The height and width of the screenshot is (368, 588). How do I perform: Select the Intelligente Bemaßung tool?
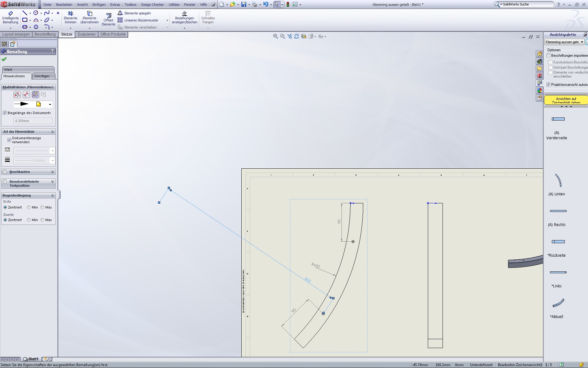point(10,17)
